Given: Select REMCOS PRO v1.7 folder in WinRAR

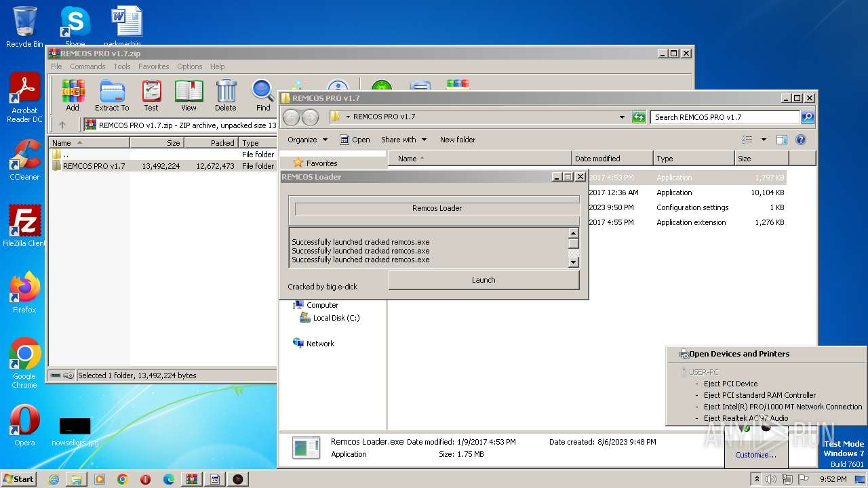Looking at the screenshot, I should pyautogui.click(x=163, y=166).
